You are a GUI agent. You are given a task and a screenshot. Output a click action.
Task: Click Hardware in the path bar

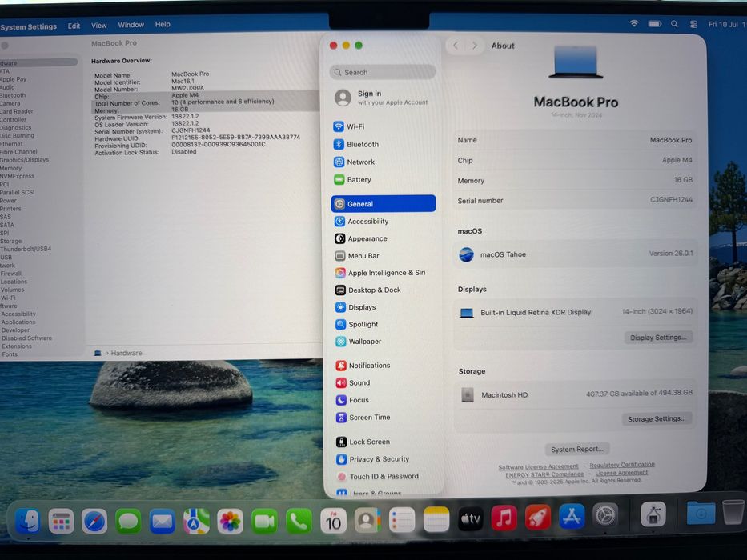click(127, 353)
